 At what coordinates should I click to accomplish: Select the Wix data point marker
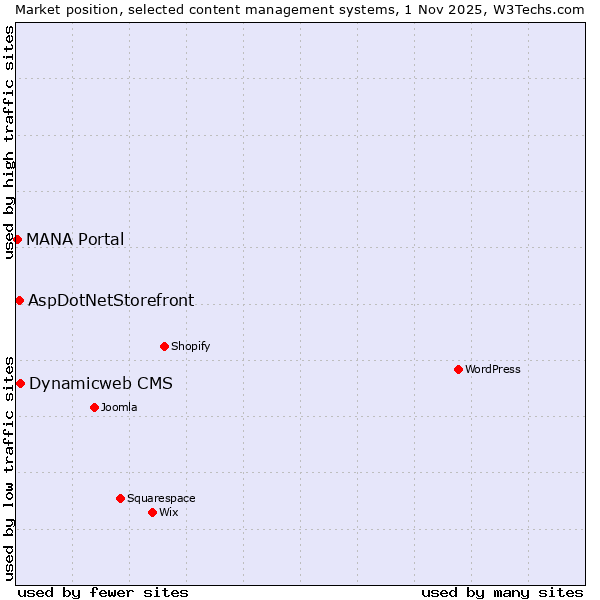152,512
